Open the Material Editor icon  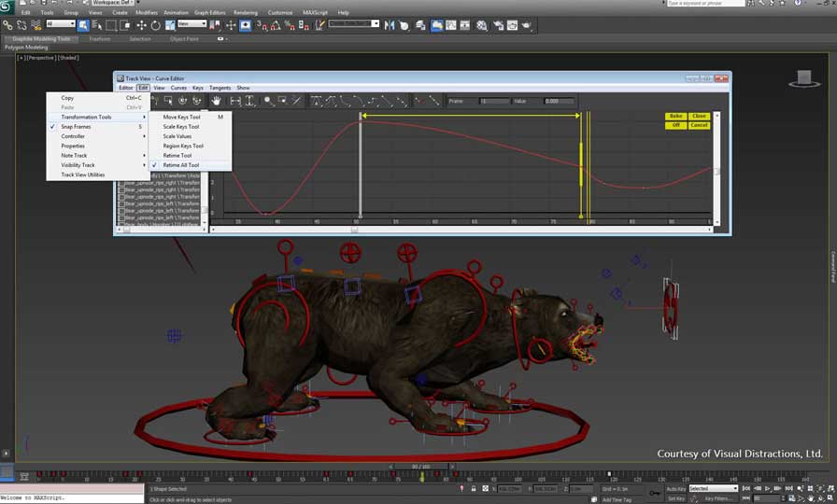482,25
